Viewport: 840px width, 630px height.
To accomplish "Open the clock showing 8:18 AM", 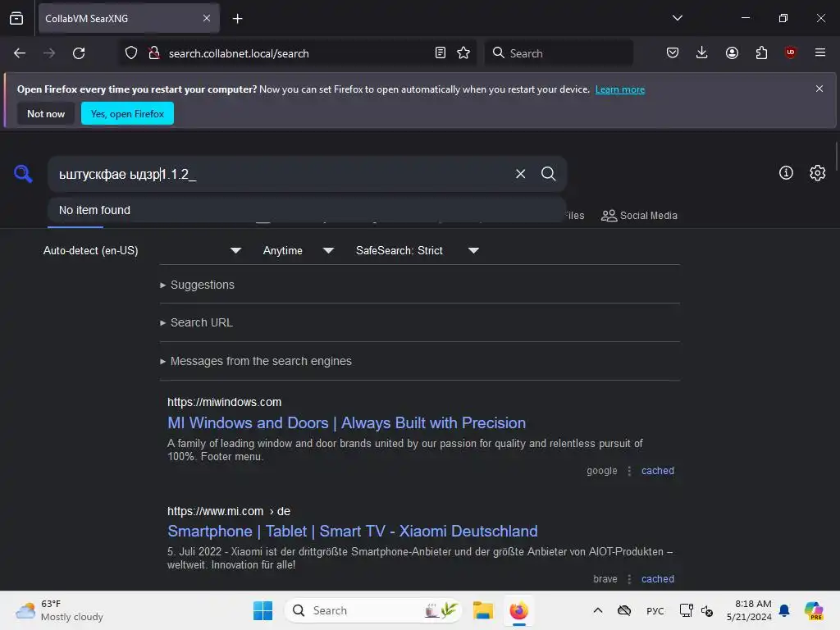I will click(x=749, y=610).
